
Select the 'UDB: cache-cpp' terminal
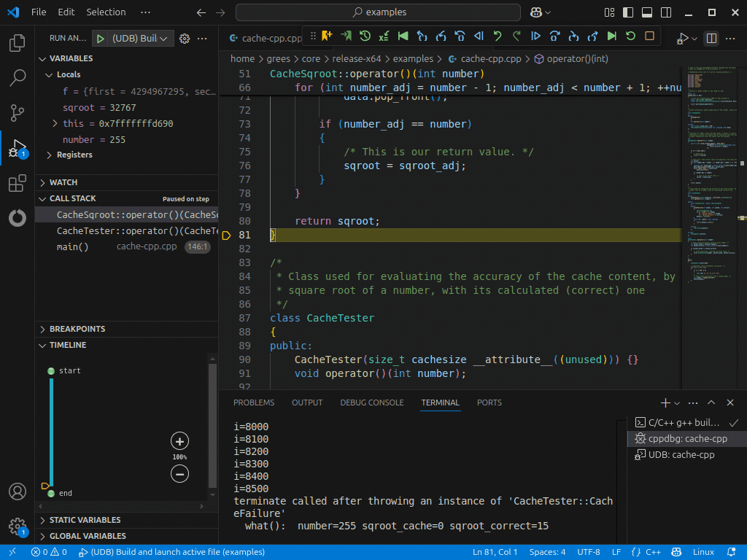[x=681, y=455]
